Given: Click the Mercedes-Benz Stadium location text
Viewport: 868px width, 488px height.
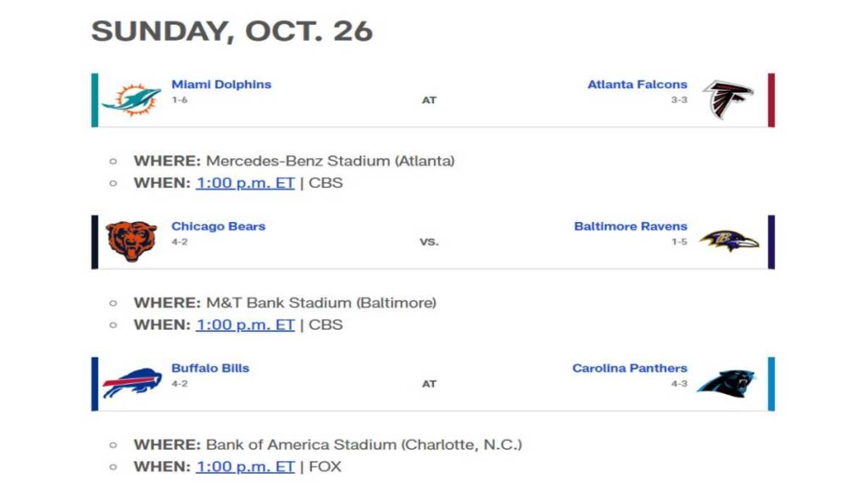Looking at the screenshot, I should 331,161.
